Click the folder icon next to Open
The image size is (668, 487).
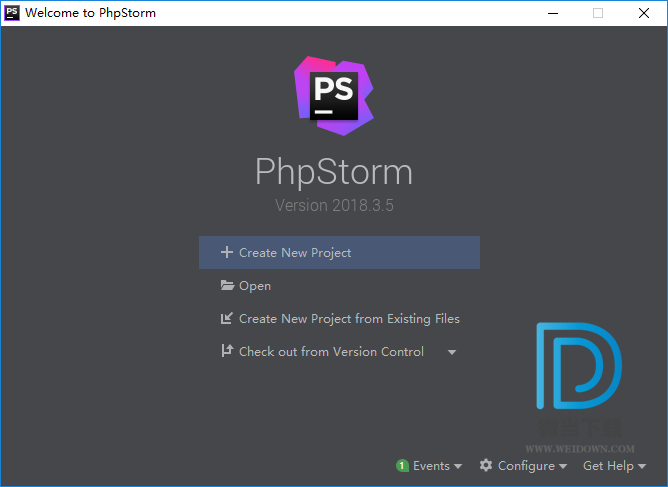click(227, 286)
